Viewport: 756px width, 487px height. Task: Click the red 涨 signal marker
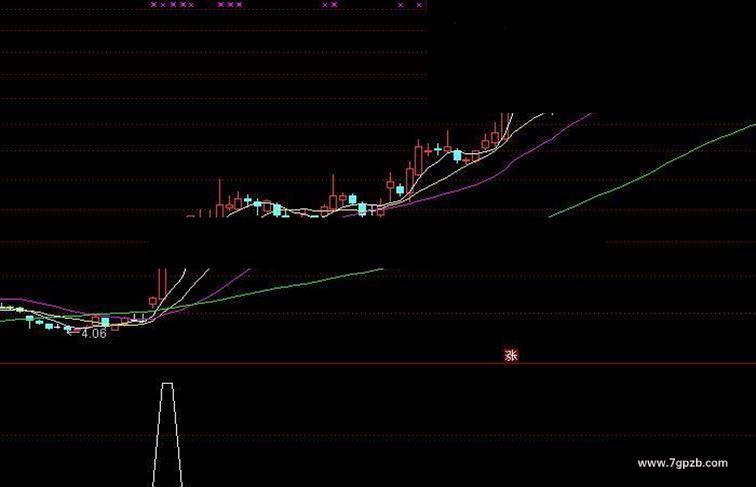coord(511,355)
